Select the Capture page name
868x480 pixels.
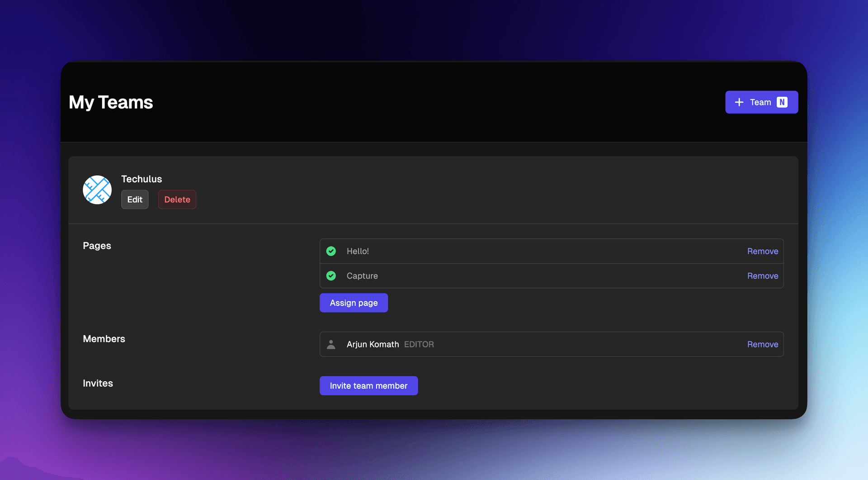(362, 276)
